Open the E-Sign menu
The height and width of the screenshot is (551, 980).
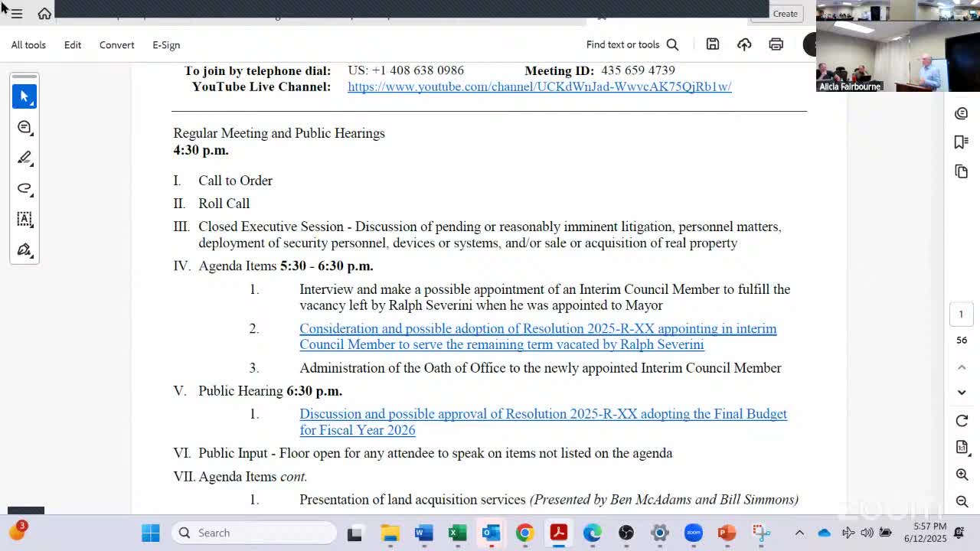166,44
